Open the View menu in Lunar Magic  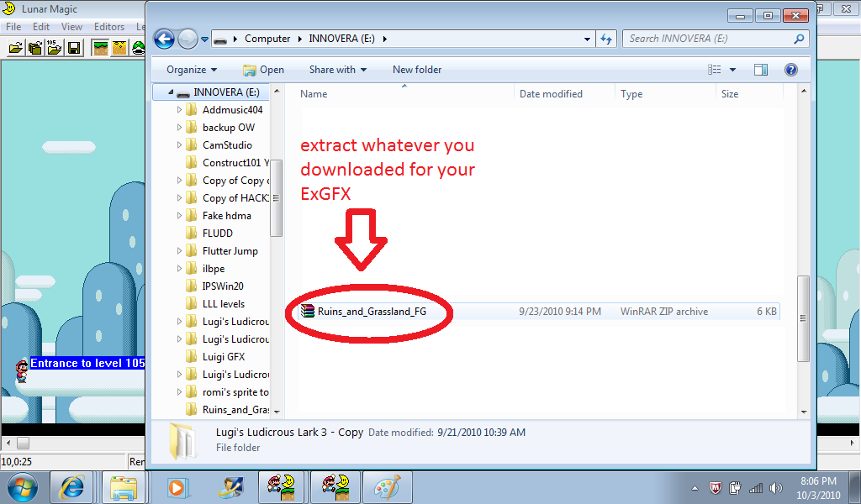(72, 26)
